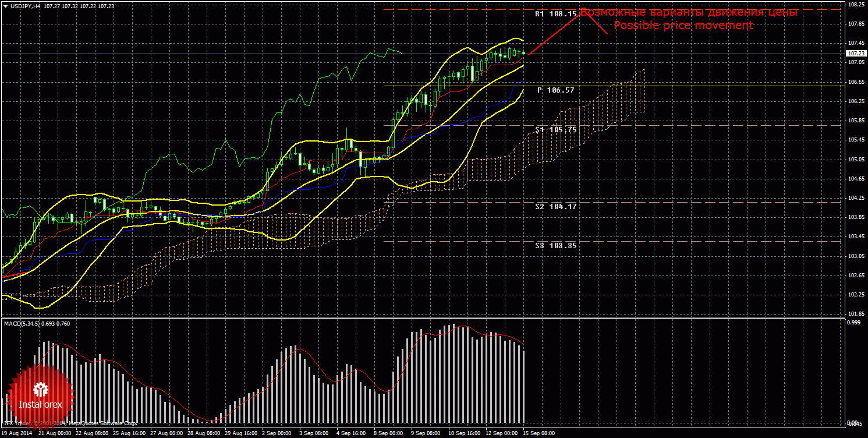Click the 105.85 price scale value
Screen dimensions: 868x438
(855, 121)
